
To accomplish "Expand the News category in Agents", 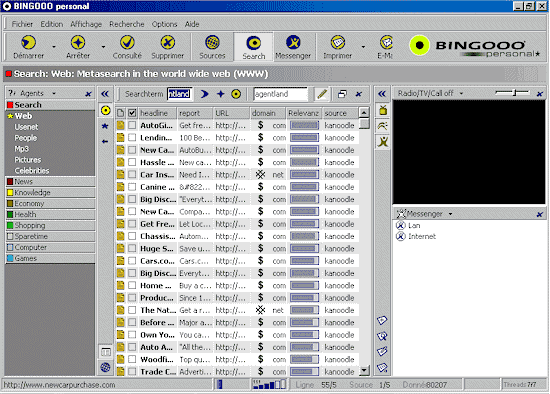I will point(50,181).
